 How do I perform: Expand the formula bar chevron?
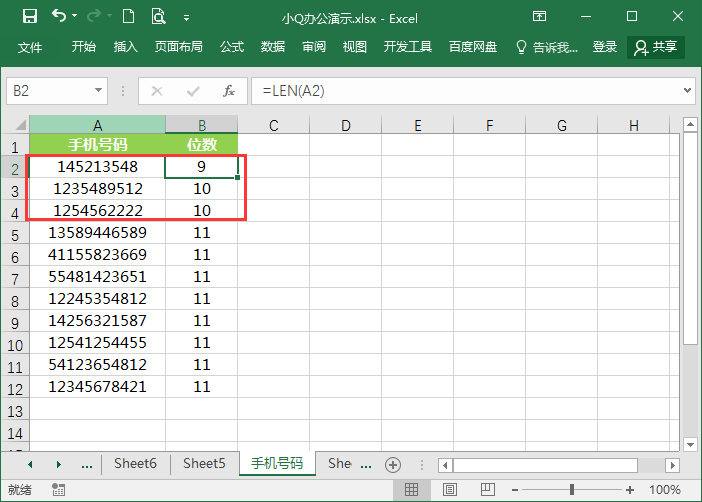pyautogui.click(x=688, y=90)
